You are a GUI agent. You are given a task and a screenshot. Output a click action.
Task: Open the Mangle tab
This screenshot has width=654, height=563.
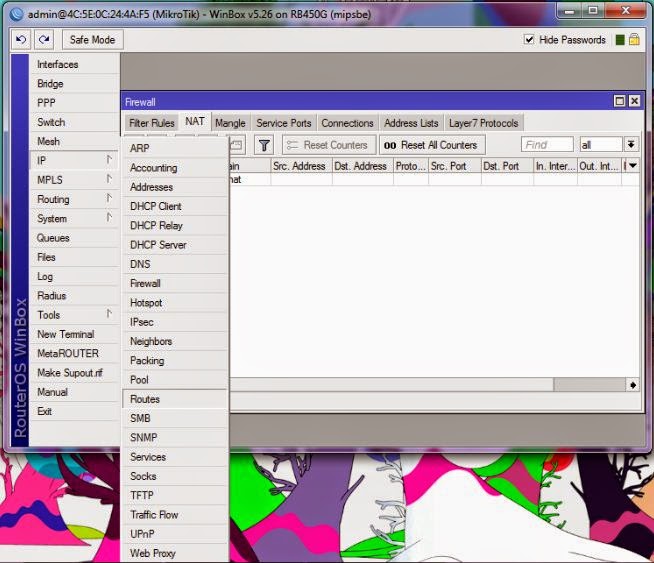(x=230, y=123)
